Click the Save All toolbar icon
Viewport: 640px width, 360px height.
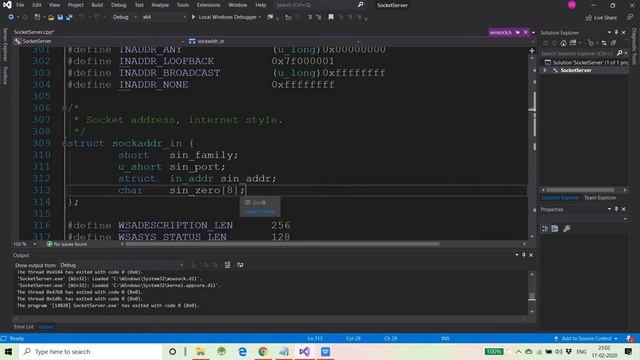pyautogui.click(x=69, y=17)
